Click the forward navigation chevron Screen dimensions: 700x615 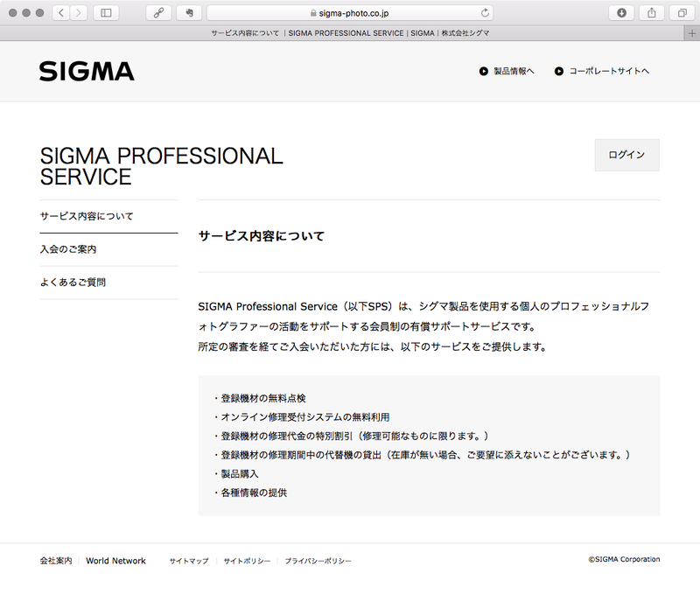(x=80, y=12)
